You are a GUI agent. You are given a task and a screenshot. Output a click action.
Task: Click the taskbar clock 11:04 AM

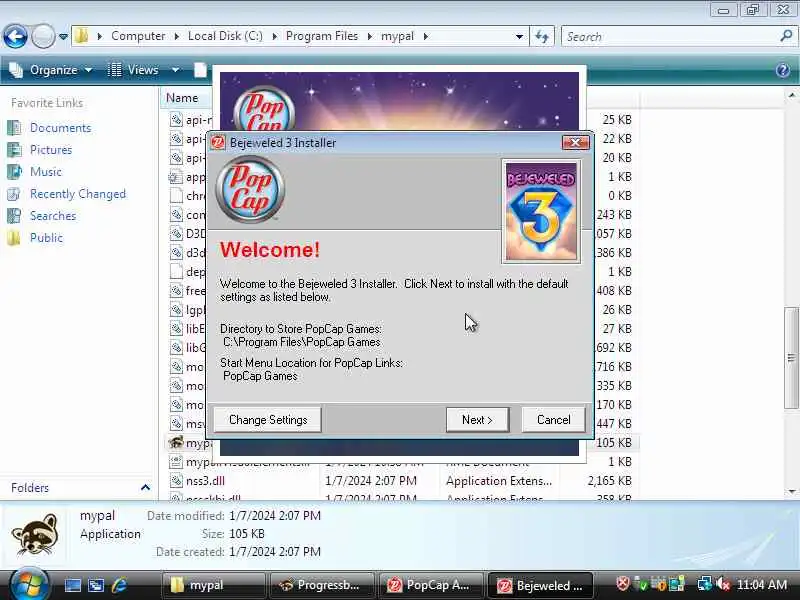pos(762,585)
